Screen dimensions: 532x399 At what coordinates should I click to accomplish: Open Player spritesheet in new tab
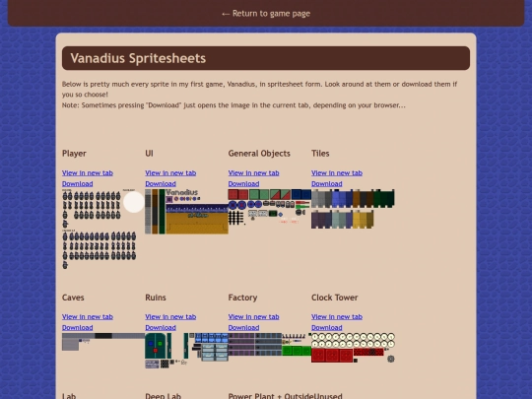[x=88, y=173]
